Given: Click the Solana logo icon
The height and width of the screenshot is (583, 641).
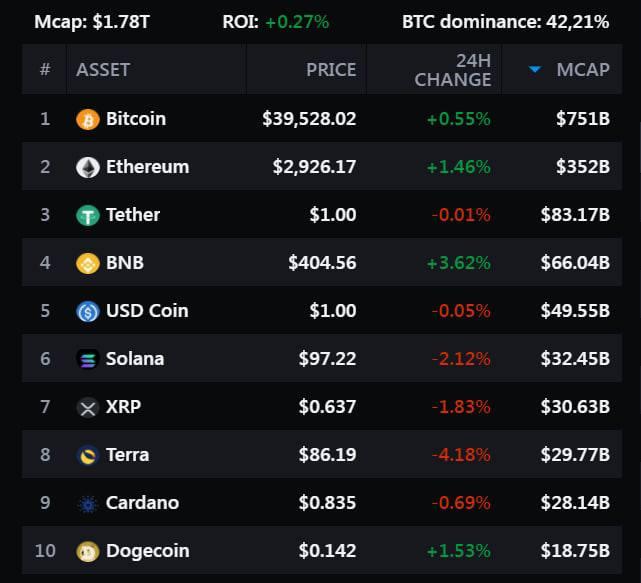Looking at the screenshot, I should pyautogui.click(x=88, y=359).
